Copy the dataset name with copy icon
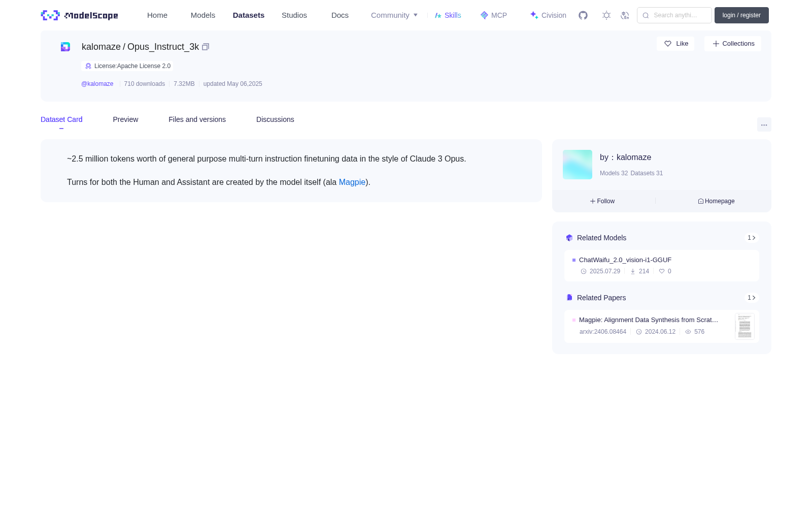Image resolution: width=812 pixels, height=508 pixels. point(206,47)
